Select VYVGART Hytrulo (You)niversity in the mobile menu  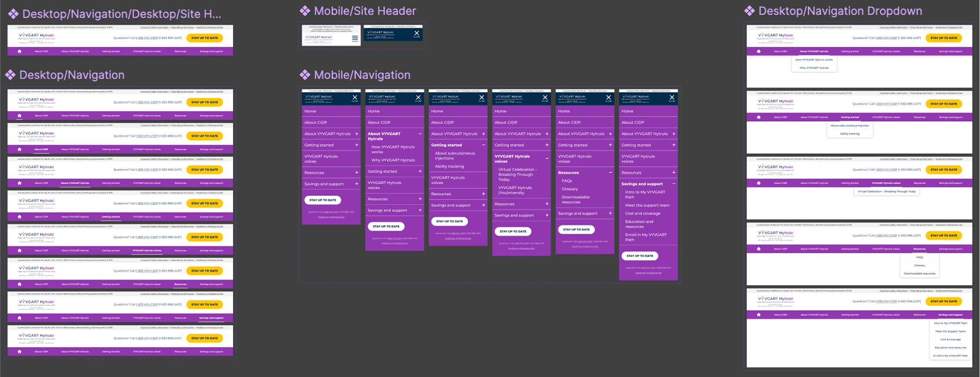(515, 190)
